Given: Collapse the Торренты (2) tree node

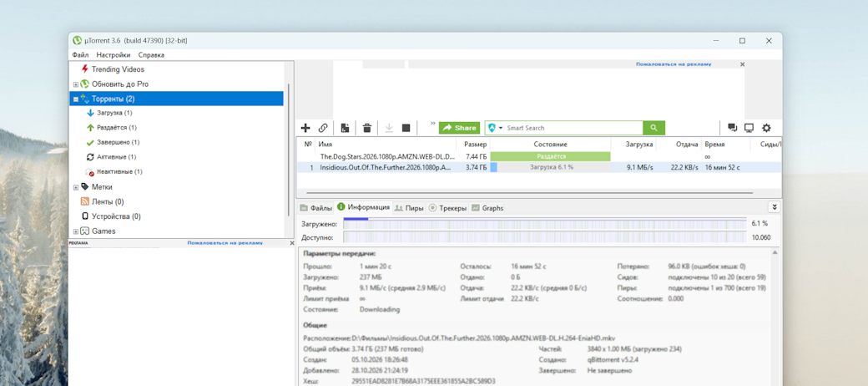Looking at the screenshot, I should 76,99.
